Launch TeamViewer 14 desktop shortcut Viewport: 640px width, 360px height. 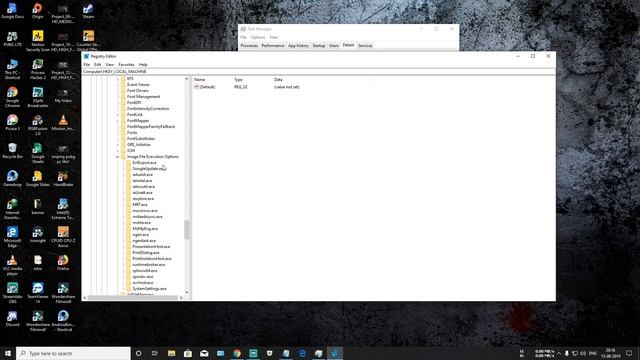[x=38, y=293]
